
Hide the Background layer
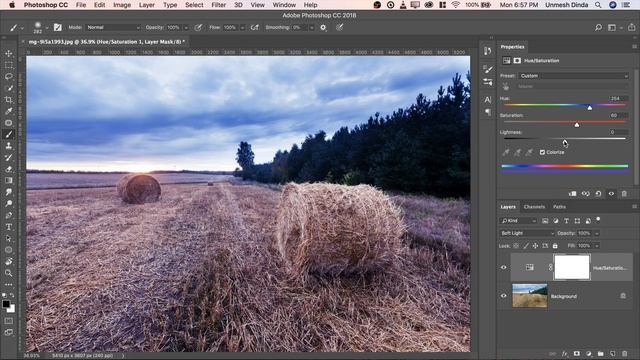tap(504, 296)
